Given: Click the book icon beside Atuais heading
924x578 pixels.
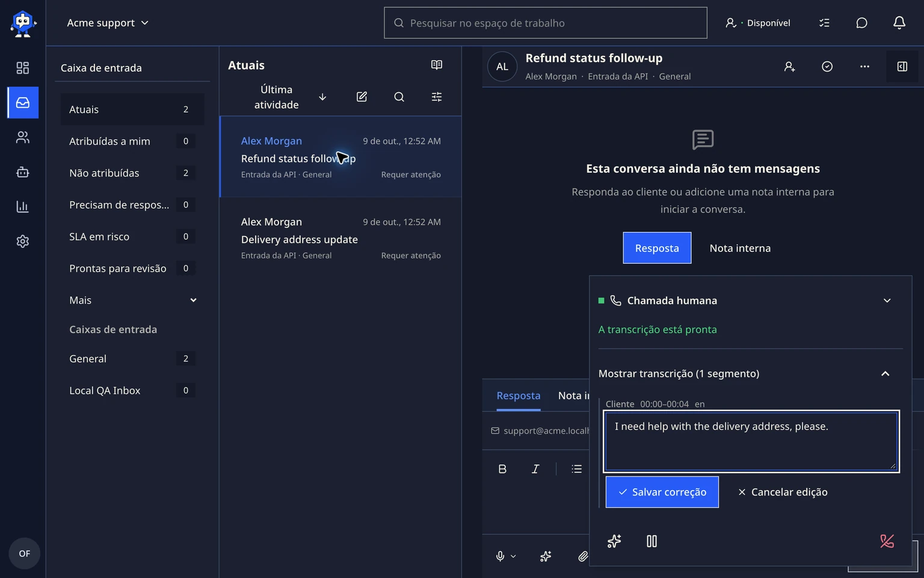Looking at the screenshot, I should (x=437, y=65).
